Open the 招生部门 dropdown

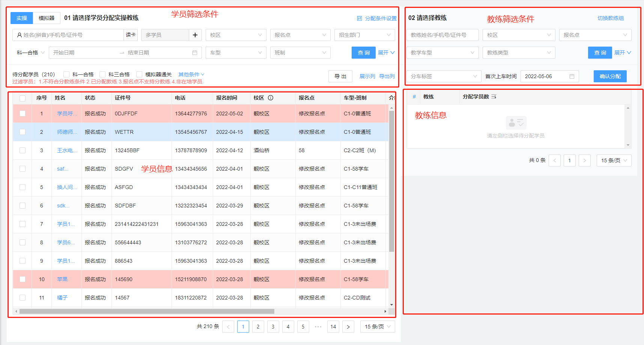coord(364,35)
